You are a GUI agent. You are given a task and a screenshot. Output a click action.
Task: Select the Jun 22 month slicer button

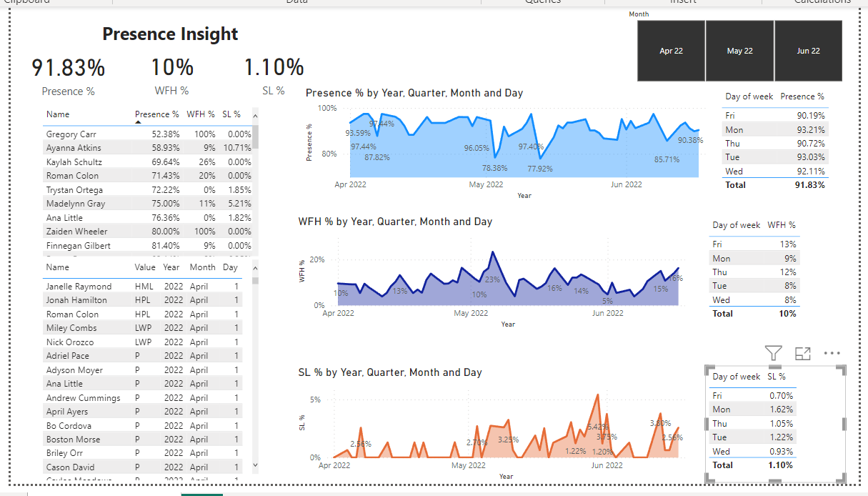(x=808, y=51)
